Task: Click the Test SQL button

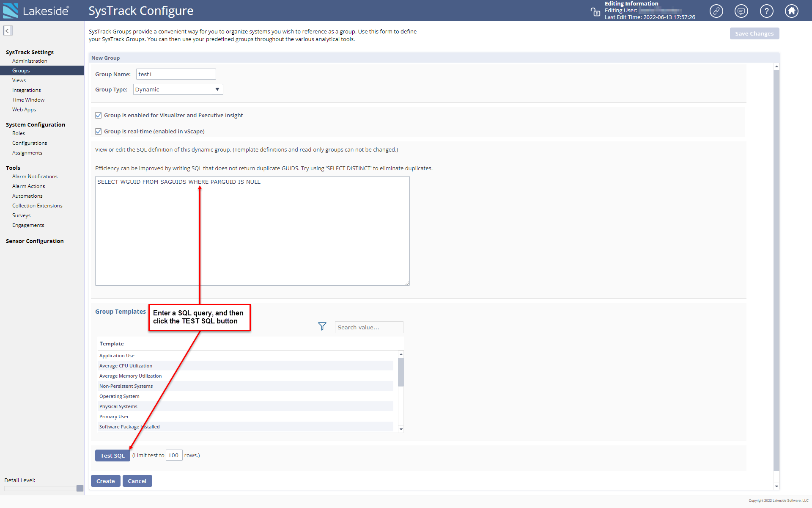Action: click(x=112, y=456)
